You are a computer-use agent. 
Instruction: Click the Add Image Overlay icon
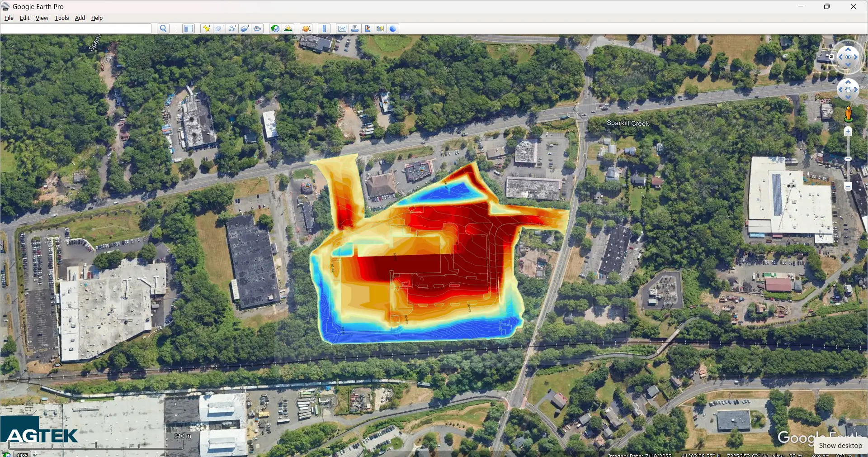(x=245, y=29)
